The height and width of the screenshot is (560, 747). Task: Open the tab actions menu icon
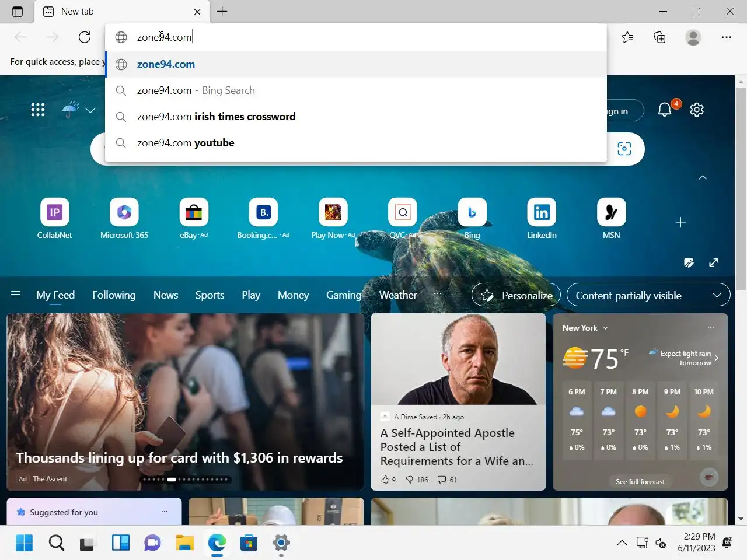[18, 12]
